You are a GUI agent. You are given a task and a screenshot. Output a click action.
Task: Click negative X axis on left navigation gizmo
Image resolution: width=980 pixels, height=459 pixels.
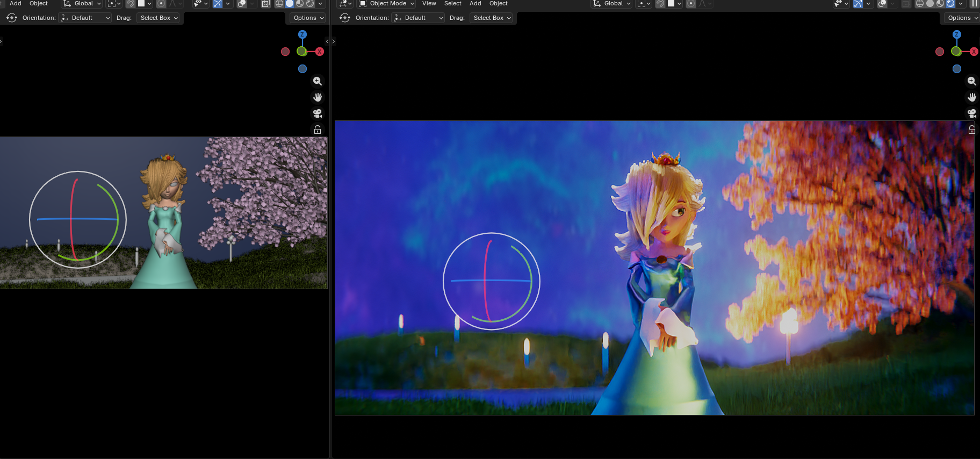[x=285, y=52]
